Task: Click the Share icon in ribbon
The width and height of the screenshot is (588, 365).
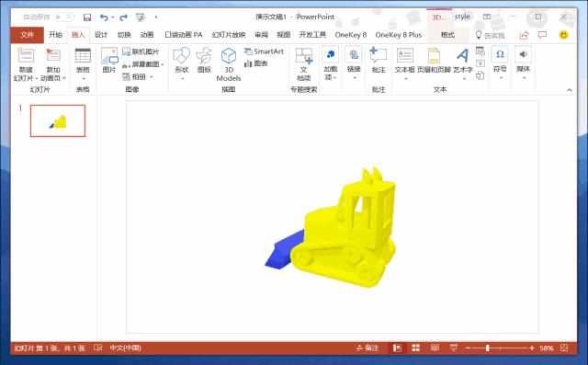Action: [x=524, y=35]
